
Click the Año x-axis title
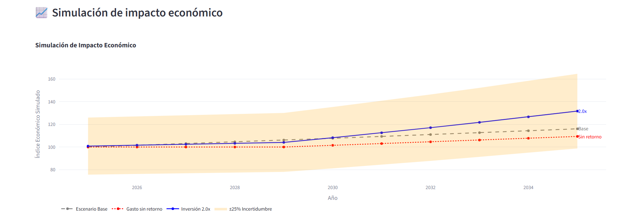tap(332, 198)
